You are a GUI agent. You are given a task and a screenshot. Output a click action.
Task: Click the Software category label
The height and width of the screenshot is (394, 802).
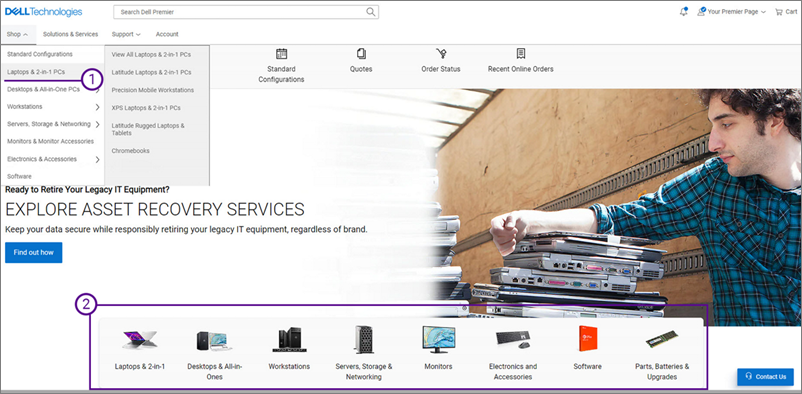pyautogui.click(x=588, y=366)
